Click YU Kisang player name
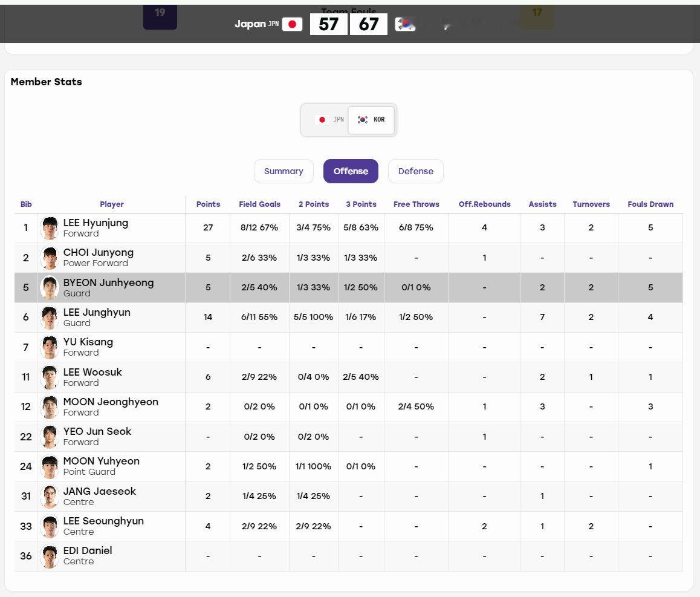The width and height of the screenshot is (700, 597). [88, 342]
